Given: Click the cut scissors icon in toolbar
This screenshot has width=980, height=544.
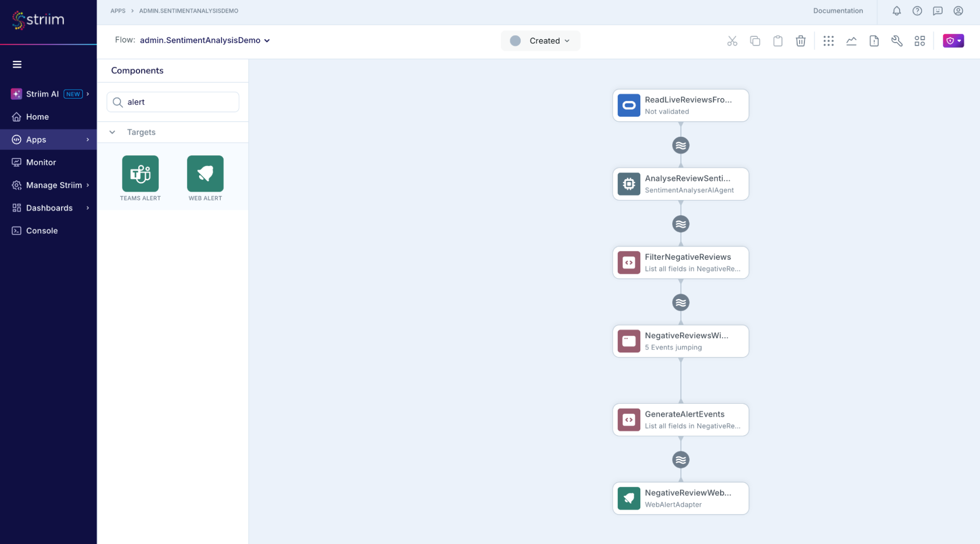Looking at the screenshot, I should [732, 41].
